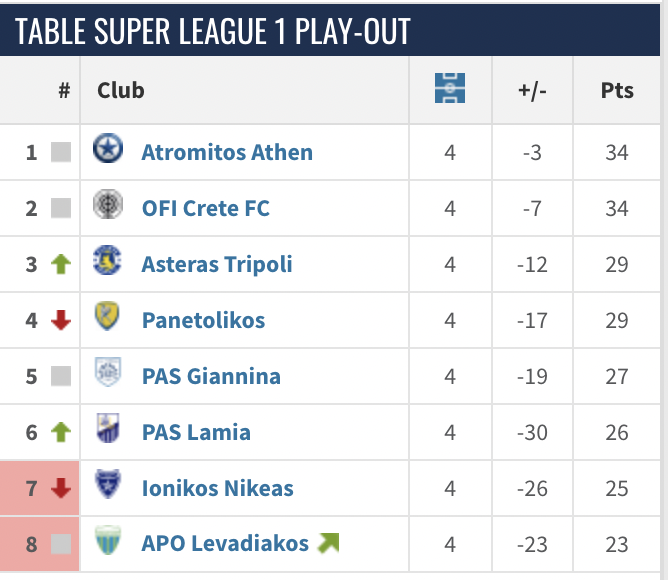Screen dimensions: 668x580
Task: Click the +/- goal difference column header
Action: coord(532,90)
